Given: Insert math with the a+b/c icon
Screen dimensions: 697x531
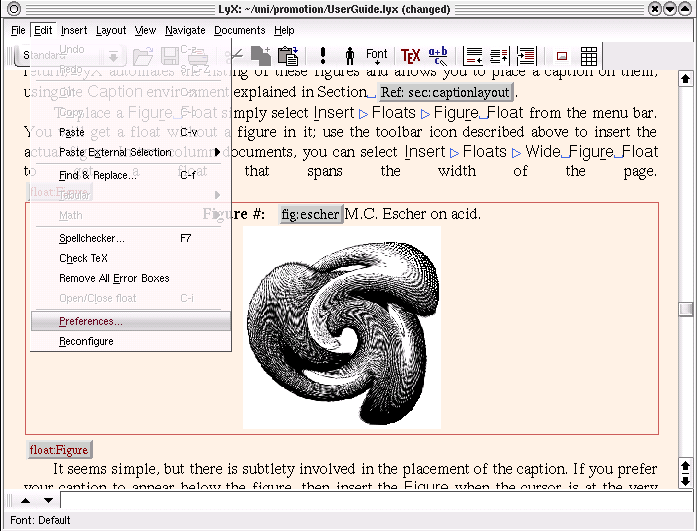Looking at the screenshot, I should click(x=438, y=56).
